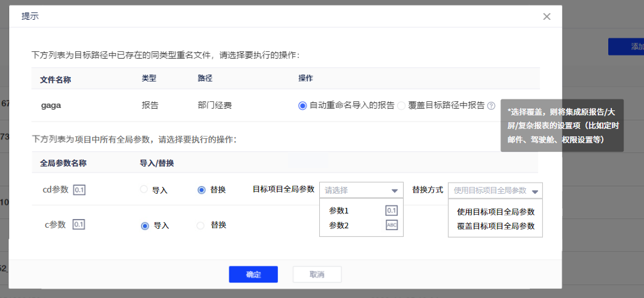Pick 覆盖目标项目全局参数 list option
The width and height of the screenshot is (644, 298).
(495, 226)
